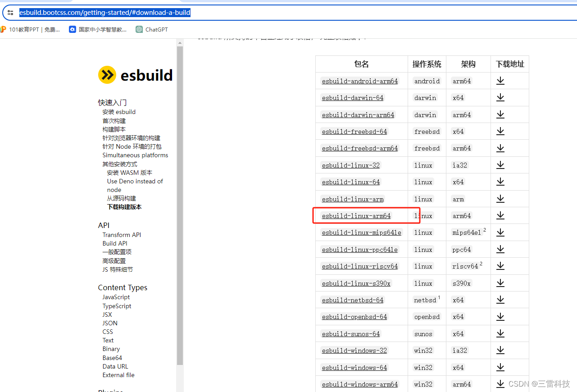
Task: Download the esbuild-sunos-64 build
Action: [500, 333]
